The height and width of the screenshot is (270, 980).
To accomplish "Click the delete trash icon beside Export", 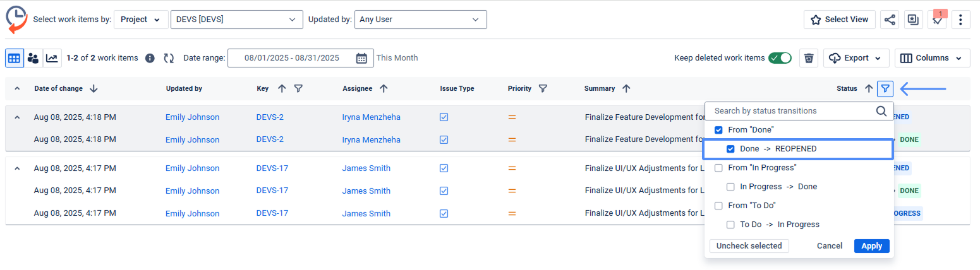I will pos(808,58).
